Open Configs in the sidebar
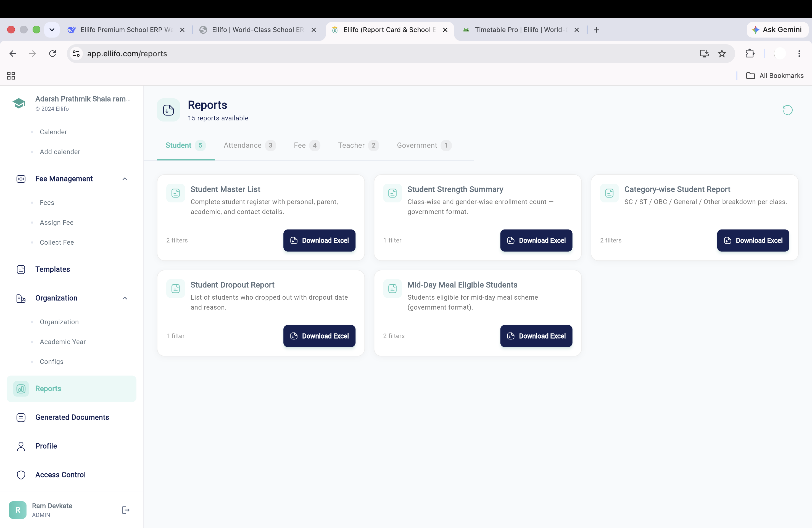The height and width of the screenshot is (528, 812). tap(52, 361)
